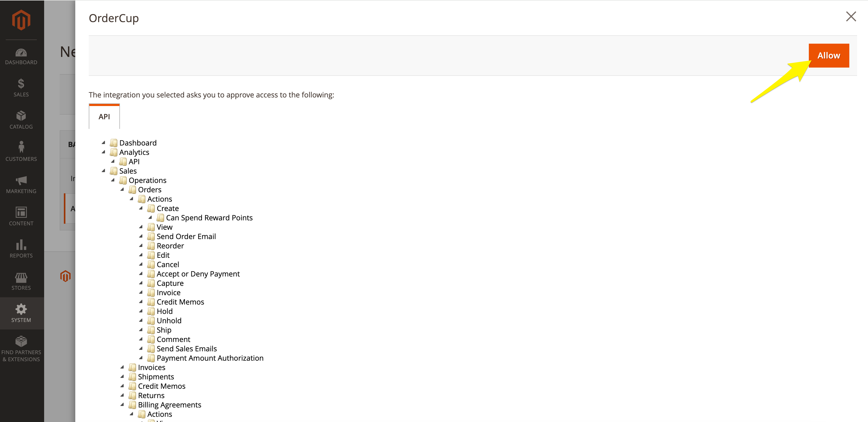Open the Reports bar chart icon

21,245
